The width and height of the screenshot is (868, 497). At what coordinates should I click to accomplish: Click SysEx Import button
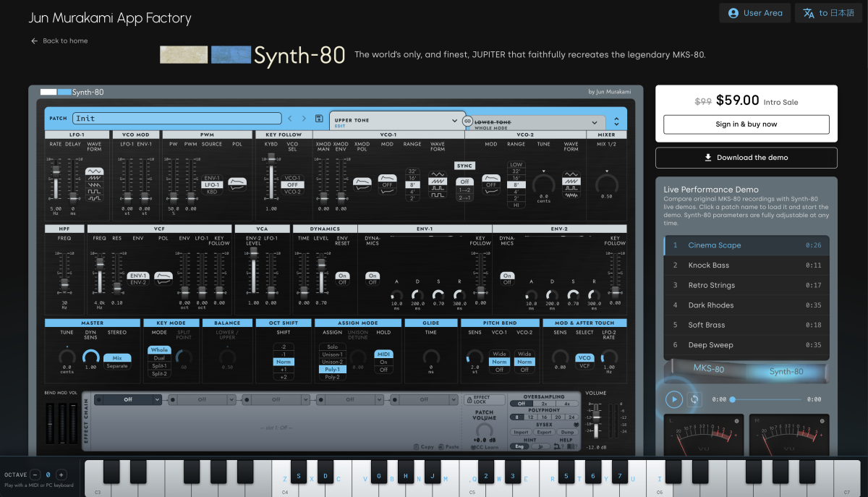click(521, 432)
